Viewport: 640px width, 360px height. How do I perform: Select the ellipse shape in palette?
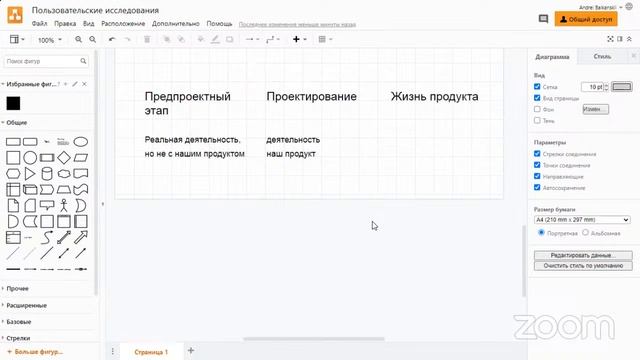pyautogui.click(x=80, y=142)
